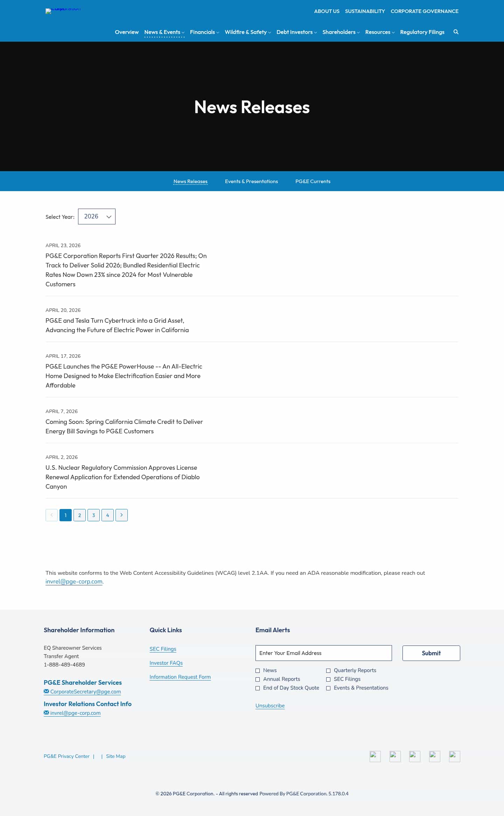Open the Spring California Climate Credit release
The image size is (504, 816).
point(124,426)
